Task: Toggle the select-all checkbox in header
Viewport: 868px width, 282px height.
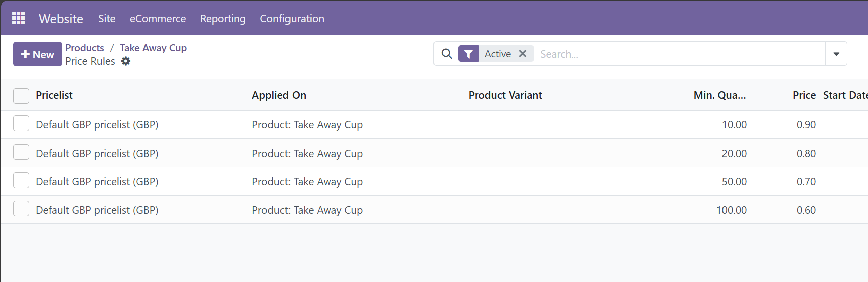Action: click(21, 96)
